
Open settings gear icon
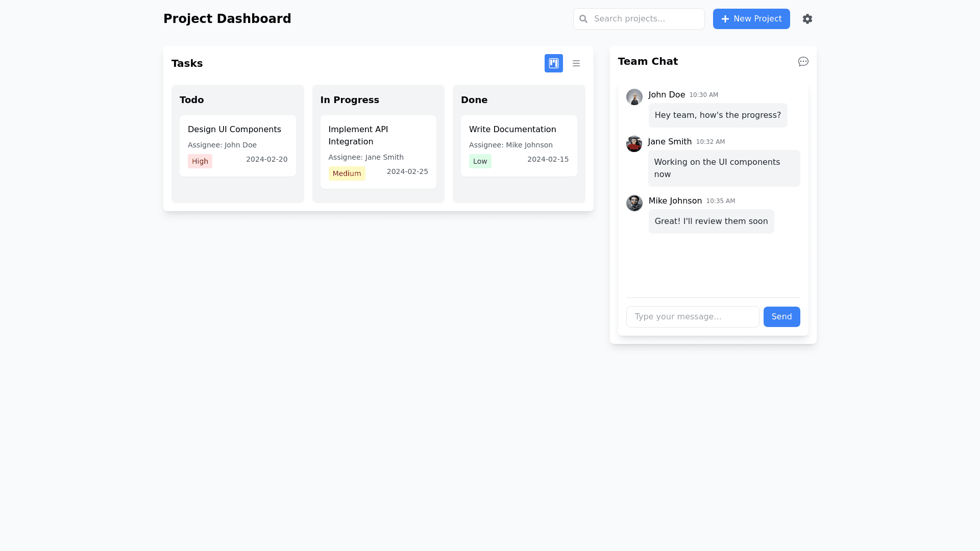point(807,19)
